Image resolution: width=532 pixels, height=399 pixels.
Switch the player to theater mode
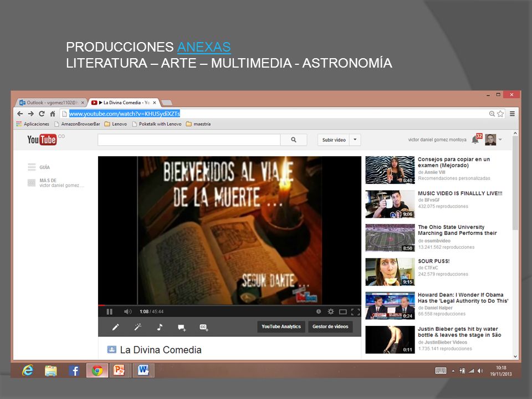pyautogui.click(x=343, y=311)
